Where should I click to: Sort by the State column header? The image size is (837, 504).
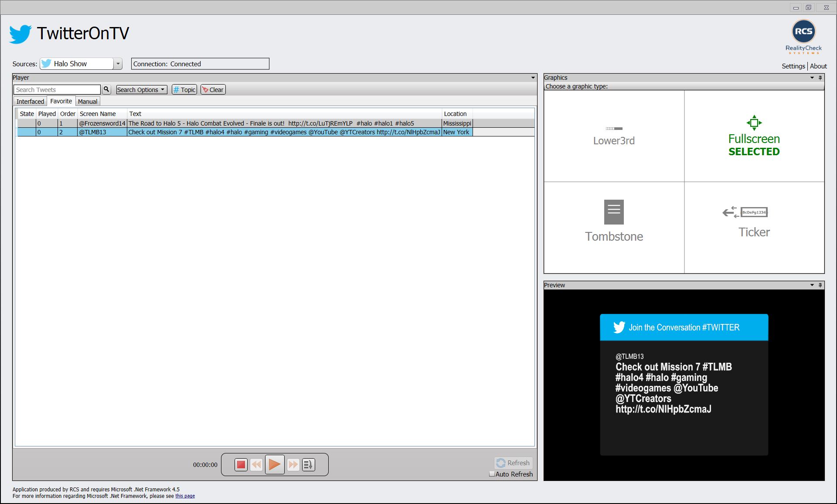tap(27, 114)
